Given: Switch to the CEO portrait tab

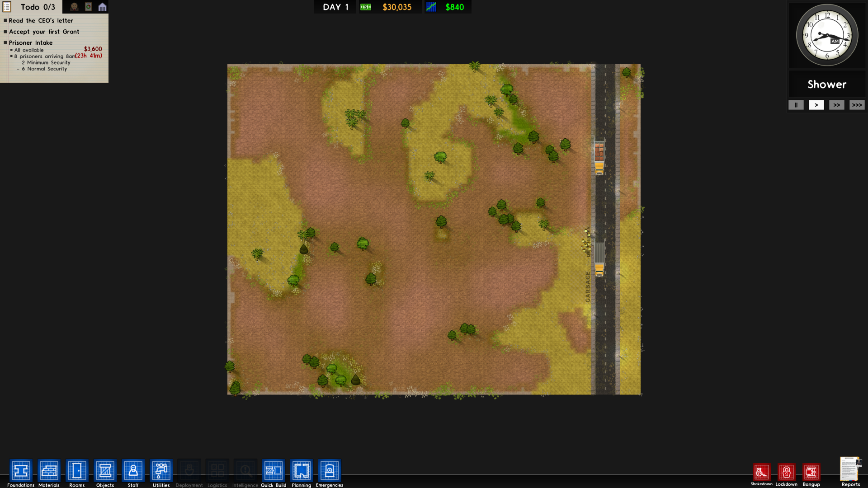Looking at the screenshot, I should pyautogui.click(x=74, y=7).
